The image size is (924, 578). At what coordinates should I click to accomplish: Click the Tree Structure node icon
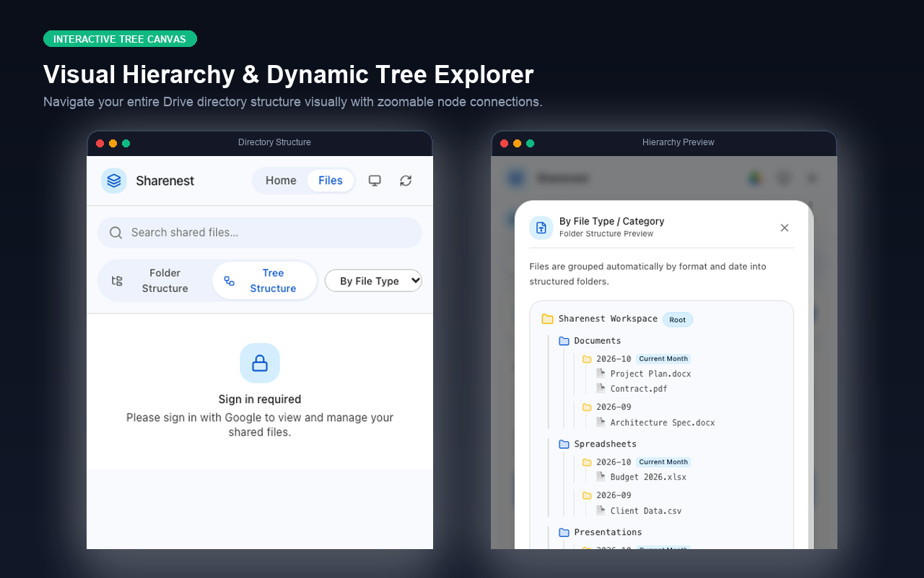229,281
